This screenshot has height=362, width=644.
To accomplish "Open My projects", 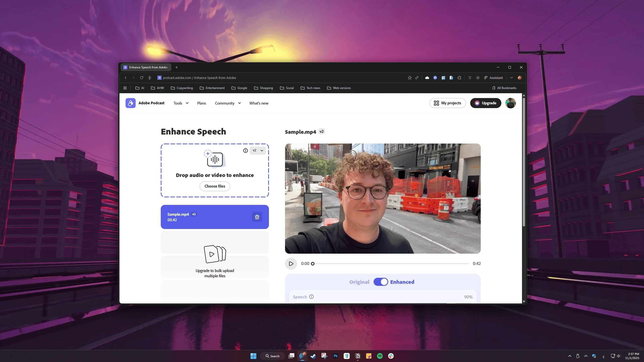I will pyautogui.click(x=447, y=103).
